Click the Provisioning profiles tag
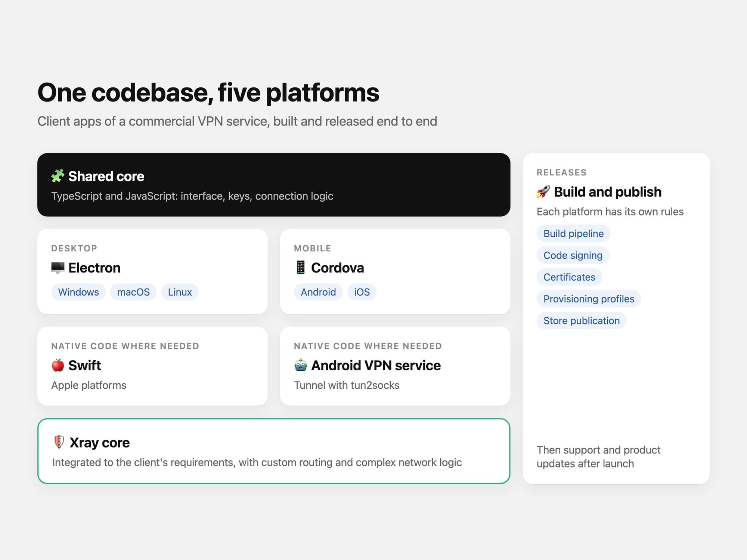The width and height of the screenshot is (747, 560). point(589,299)
